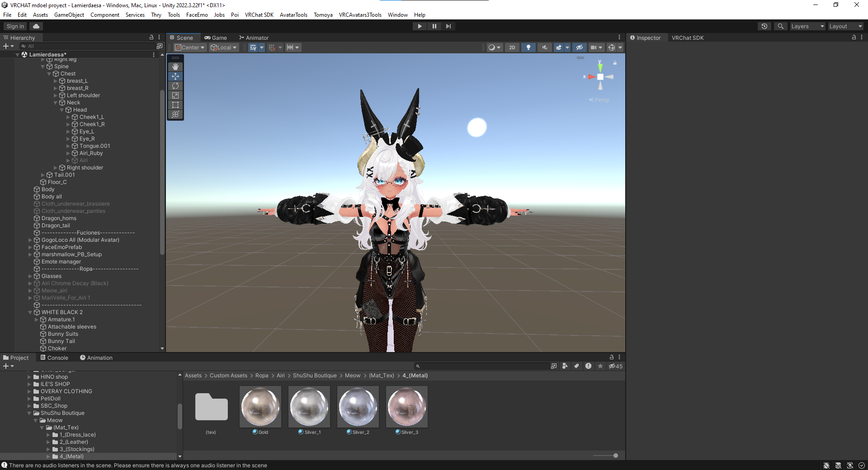The image size is (868, 470).
Task: Toggle 2D scene view mode
Action: 512,47
